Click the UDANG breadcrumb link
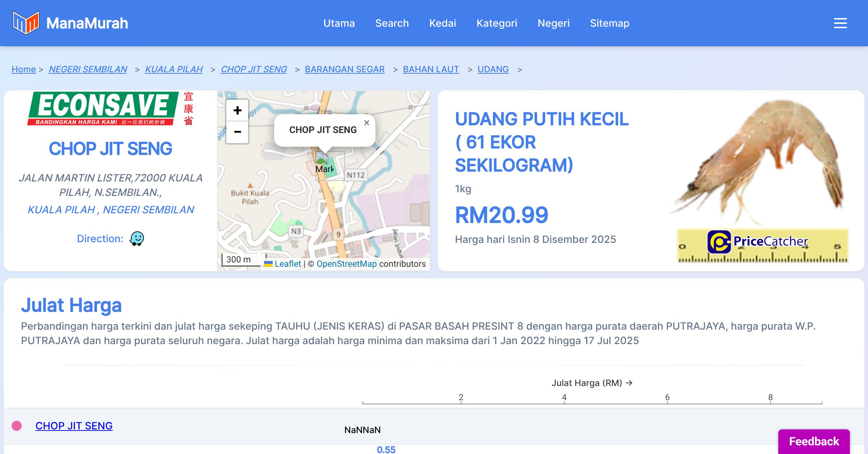The height and width of the screenshot is (454, 868). 493,69
